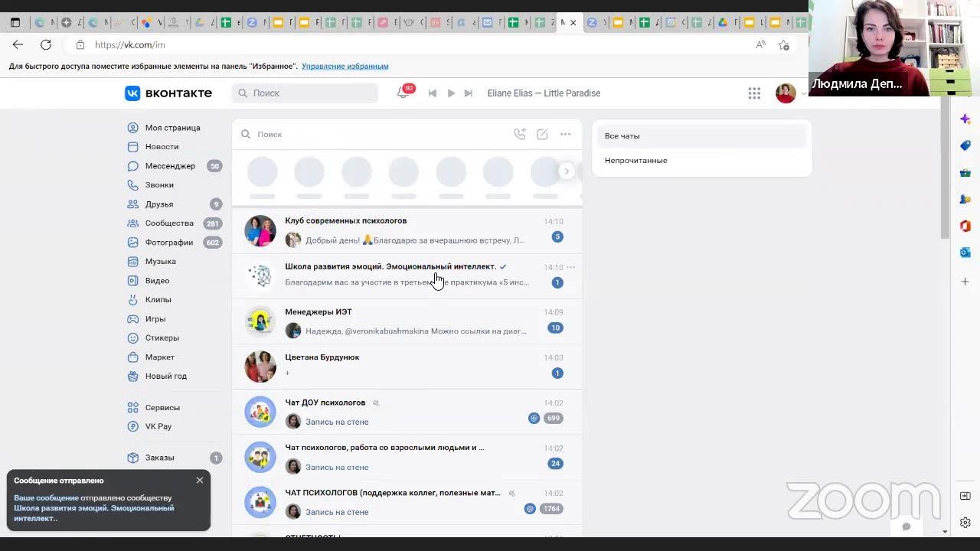
Task: Open Edge sidebar settings gear
Action: [x=965, y=523]
